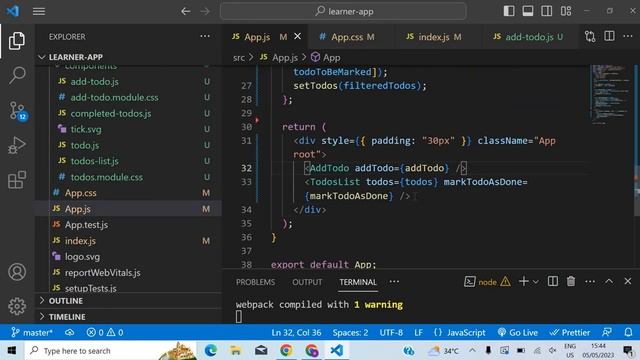Viewport: 640px width, 360px height.
Task: Open the Accounts menu icon
Action: [x=17, y=272]
